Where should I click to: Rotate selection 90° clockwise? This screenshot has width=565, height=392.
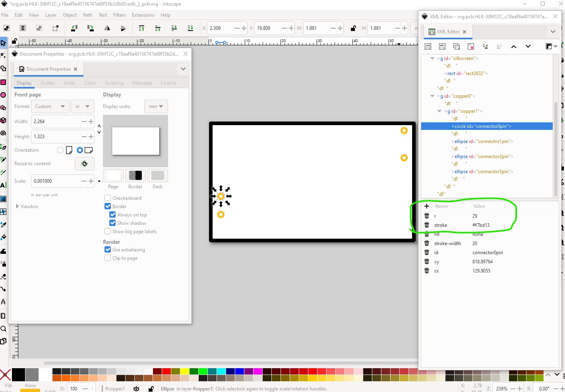coord(90,28)
